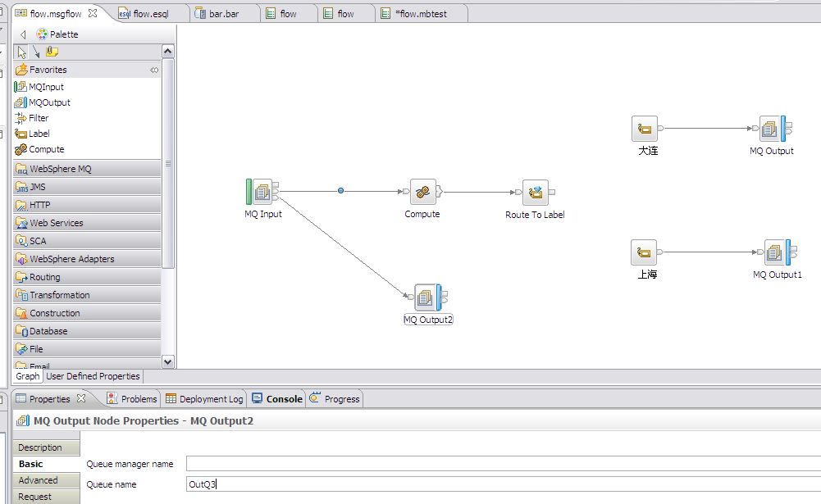Expand the File palette drawer
Viewport: 821px width, 504px height.
tap(87, 349)
